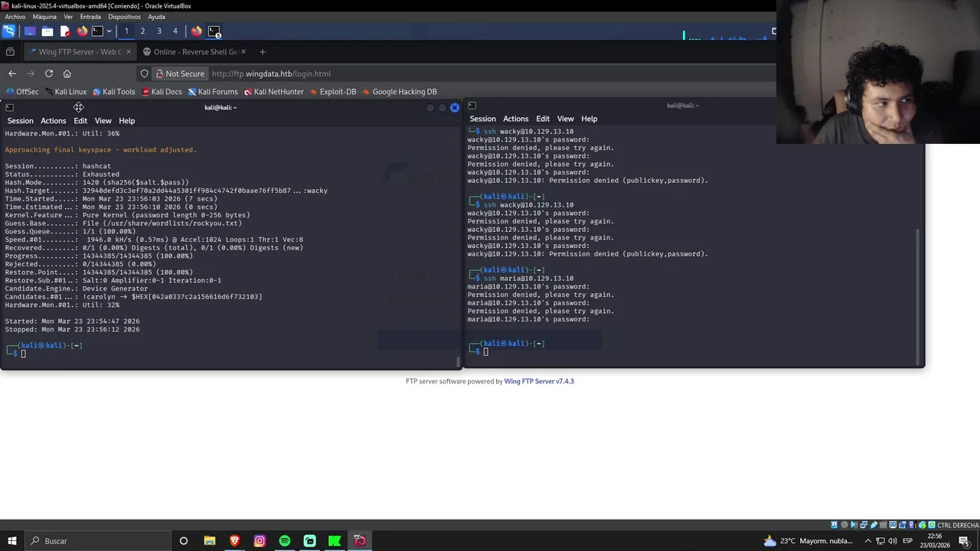Switch to workspace 4
The image size is (980, 551).
175,31
